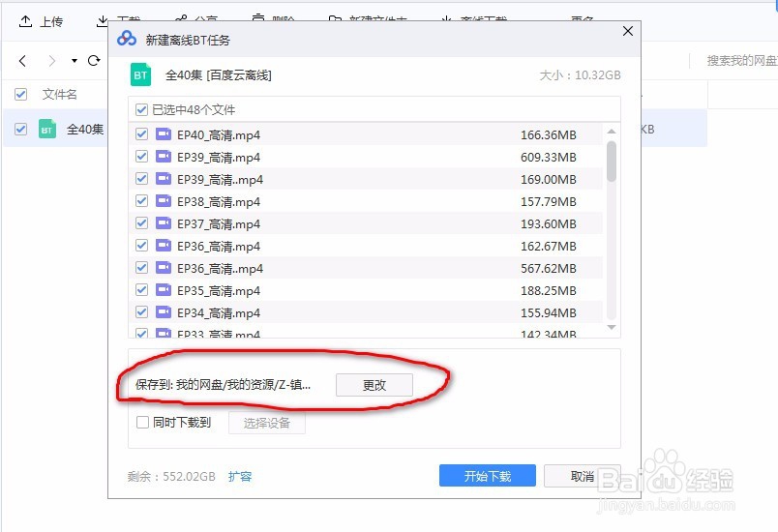Click the size value 609.33MB

coord(549,157)
